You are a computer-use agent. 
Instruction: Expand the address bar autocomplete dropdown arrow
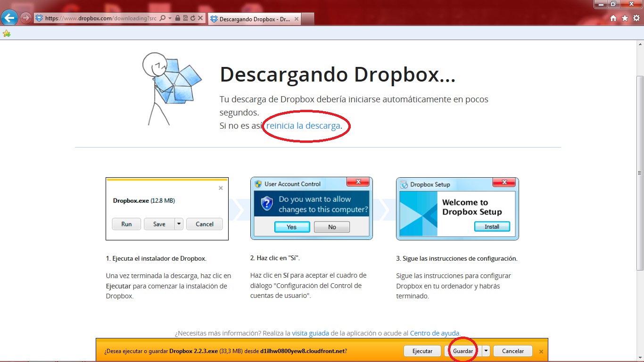tap(170, 18)
